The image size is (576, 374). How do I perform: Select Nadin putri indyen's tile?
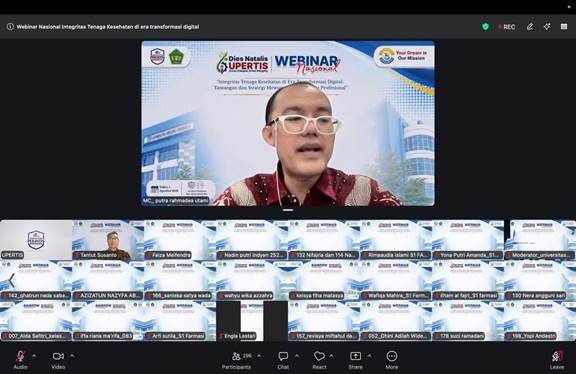pyautogui.click(x=252, y=240)
